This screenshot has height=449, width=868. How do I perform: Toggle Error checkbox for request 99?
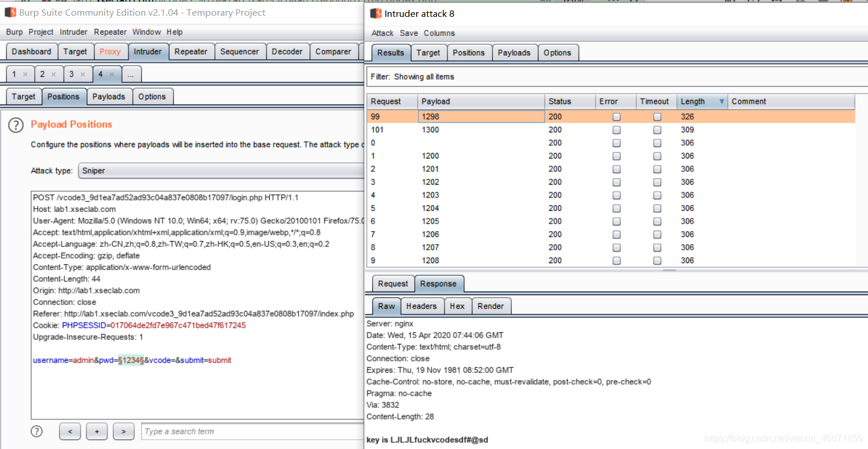[x=616, y=117]
